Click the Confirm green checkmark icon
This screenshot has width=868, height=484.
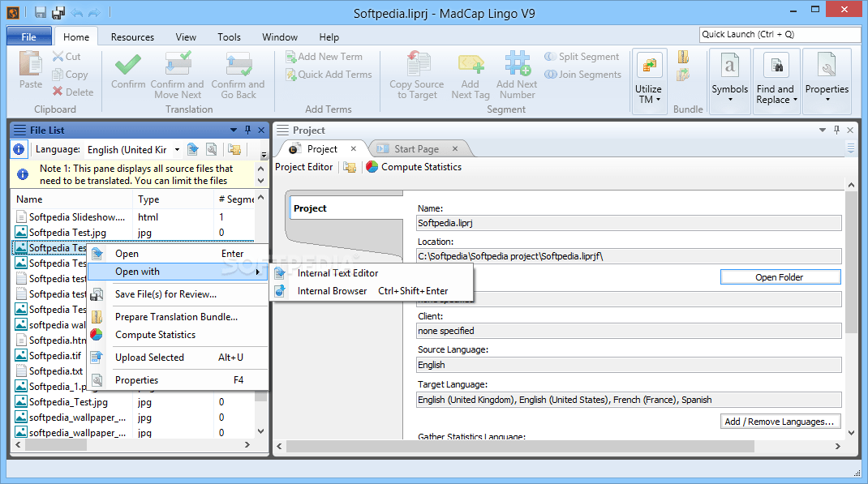128,64
